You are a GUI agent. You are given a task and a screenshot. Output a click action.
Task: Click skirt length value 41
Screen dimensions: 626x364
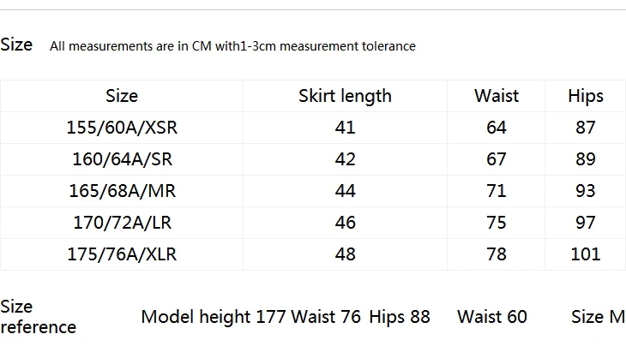pos(345,128)
